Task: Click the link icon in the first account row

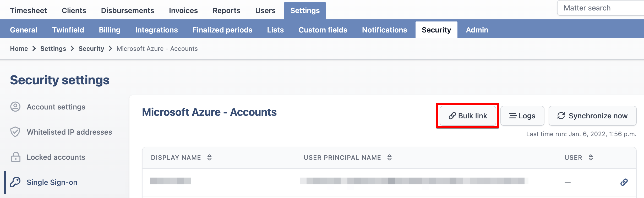Action: coord(624,182)
